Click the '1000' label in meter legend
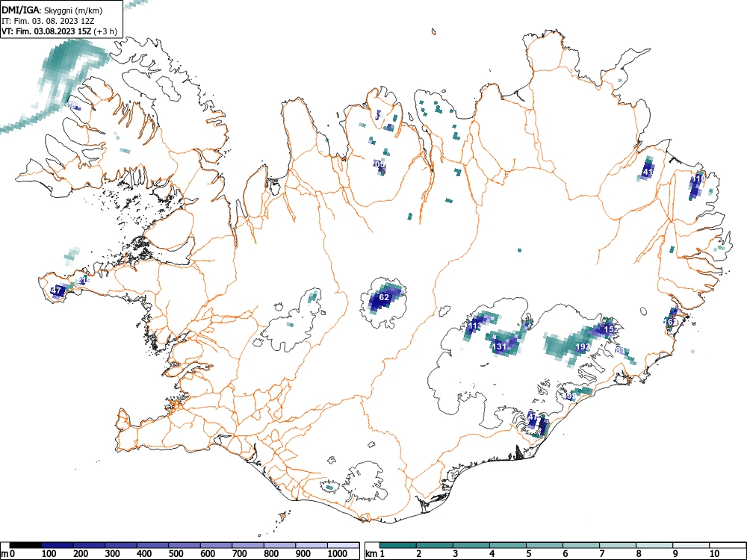Screen dimensions: 747x560 [x=338, y=554]
